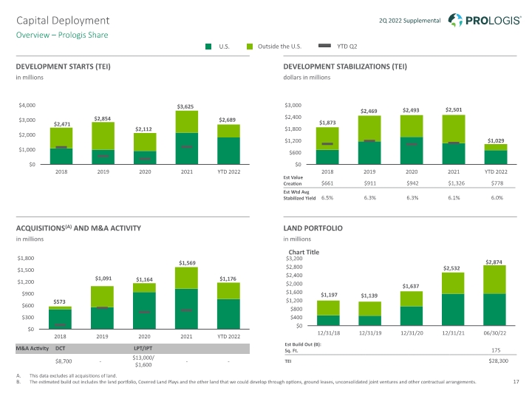The image size is (532, 399).
Task: Click the 'M&A Activity' table header
Action: 33,349
